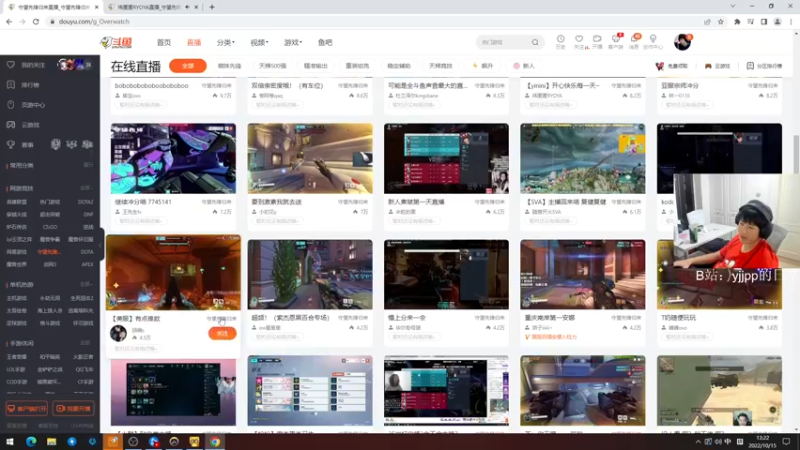Expand the 分类 category dropdown

[226, 42]
